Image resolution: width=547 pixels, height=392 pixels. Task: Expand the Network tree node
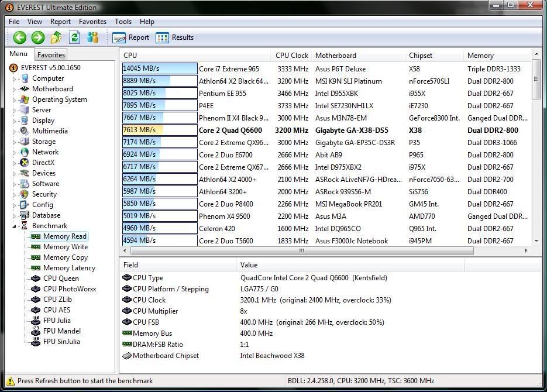14,153
